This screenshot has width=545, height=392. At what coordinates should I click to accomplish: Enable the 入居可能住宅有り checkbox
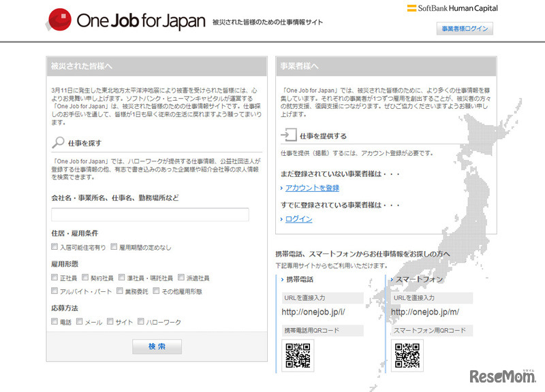coord(54,247)
